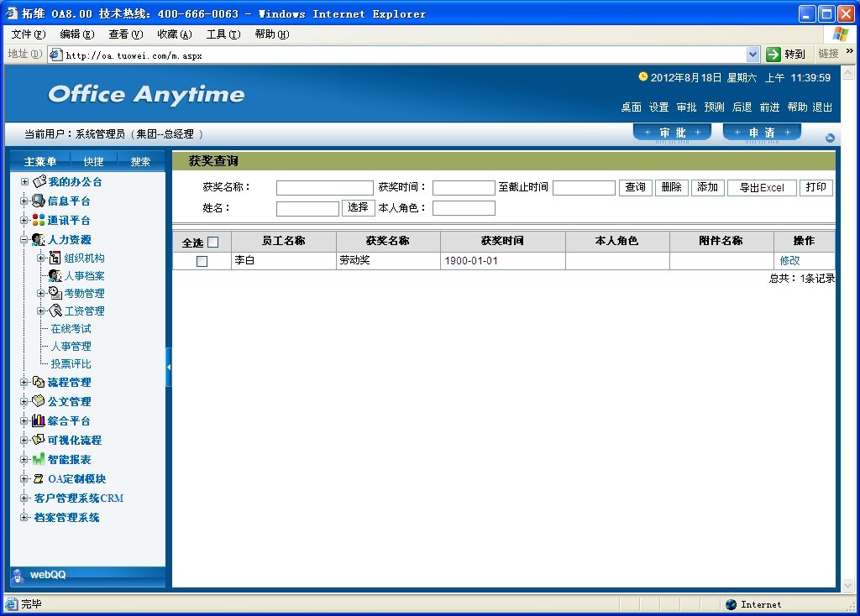
Task: Click the 查询 search button
Action: click(635, 188)
